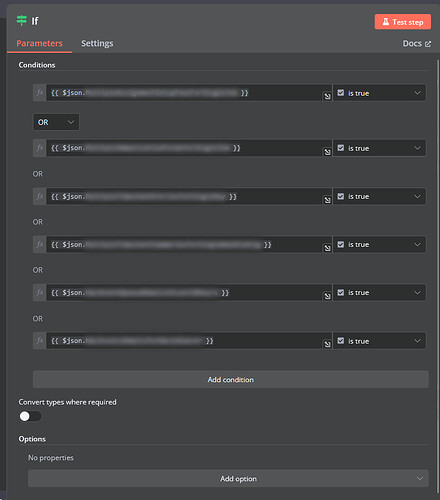Click the fx icon of first condition
The height and width of the screenshot is (500, 440).
(39, 93)
